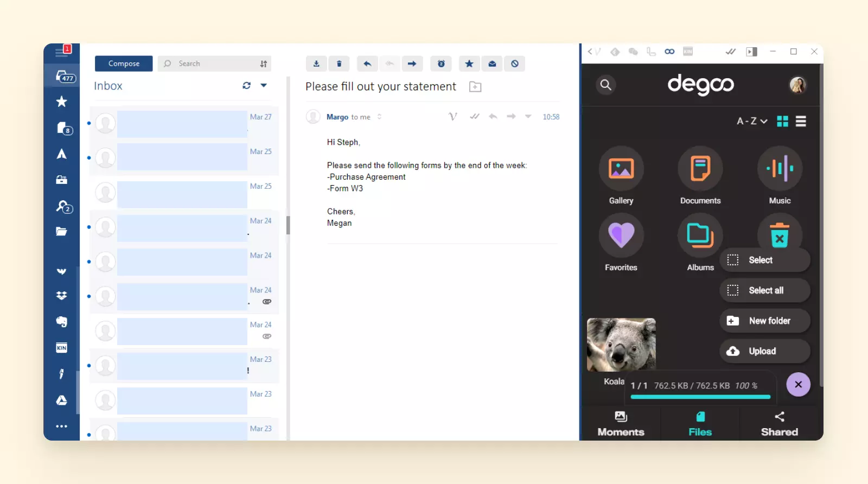868x484 pixels.
Task: Open the KIN calendar integration in sidebar
Action: pyautogui.click(x=62, y=348)
